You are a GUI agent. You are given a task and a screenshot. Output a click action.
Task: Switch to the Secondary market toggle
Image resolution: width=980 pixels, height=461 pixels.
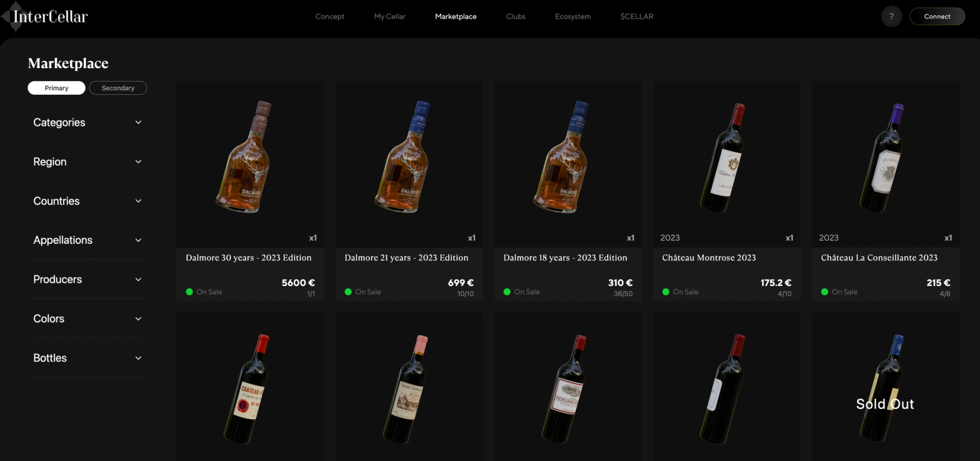118,88
